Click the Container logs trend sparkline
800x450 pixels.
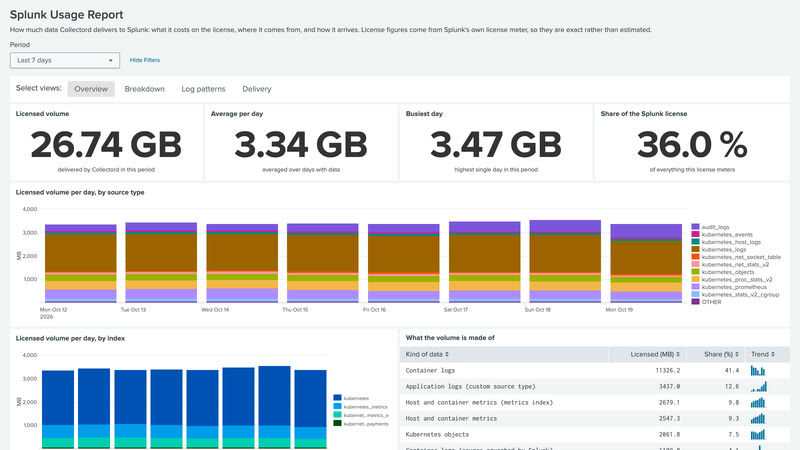tap(758, 370)
